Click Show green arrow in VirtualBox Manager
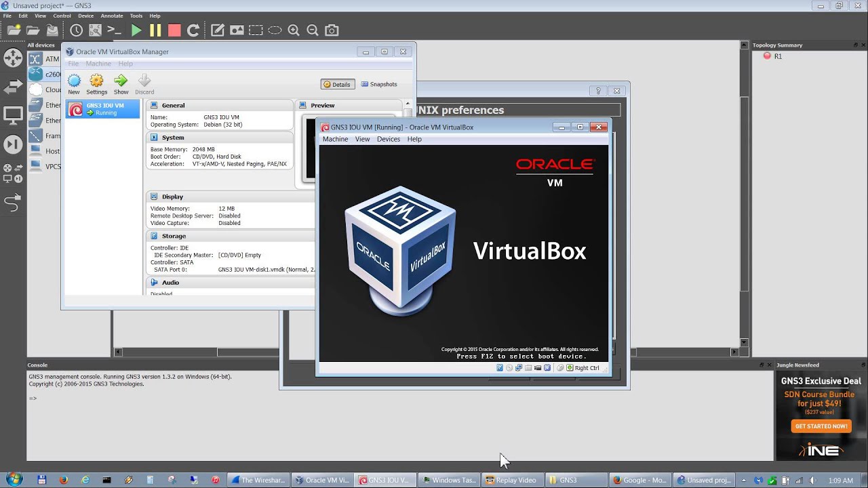Viewport: 868px width, 488px height. click(121, 85)
